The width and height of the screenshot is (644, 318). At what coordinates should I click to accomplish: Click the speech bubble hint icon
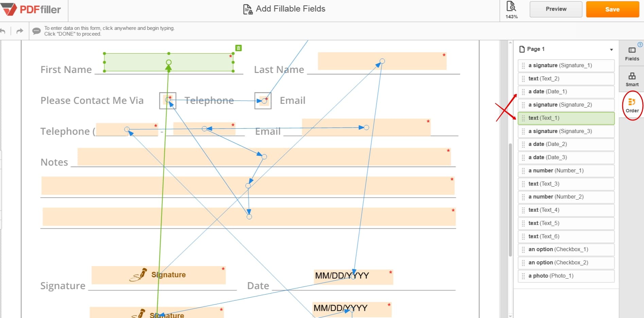pos(36,31)
